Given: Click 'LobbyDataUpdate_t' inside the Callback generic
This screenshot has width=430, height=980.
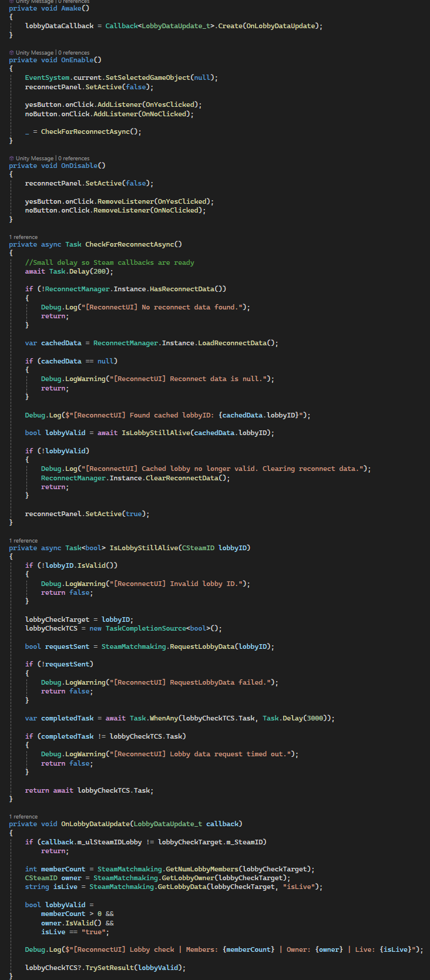Looking at the screenshot, I should pyautogui.click(x=176, y=26).
